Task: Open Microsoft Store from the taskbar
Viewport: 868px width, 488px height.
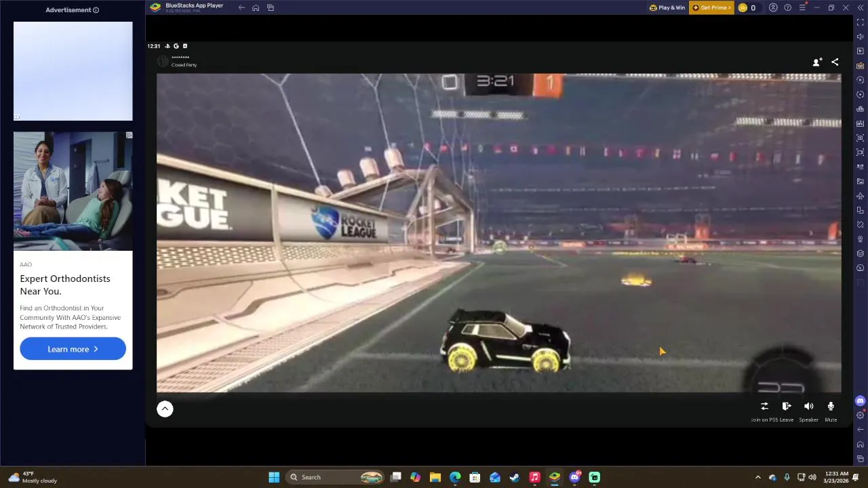Action: [x=475, y=477]
